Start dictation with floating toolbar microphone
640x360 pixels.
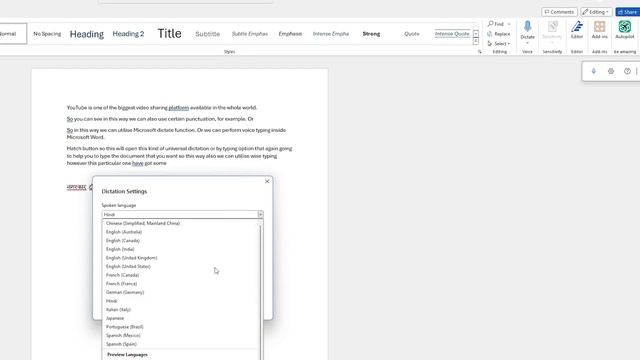coord(593,71)
